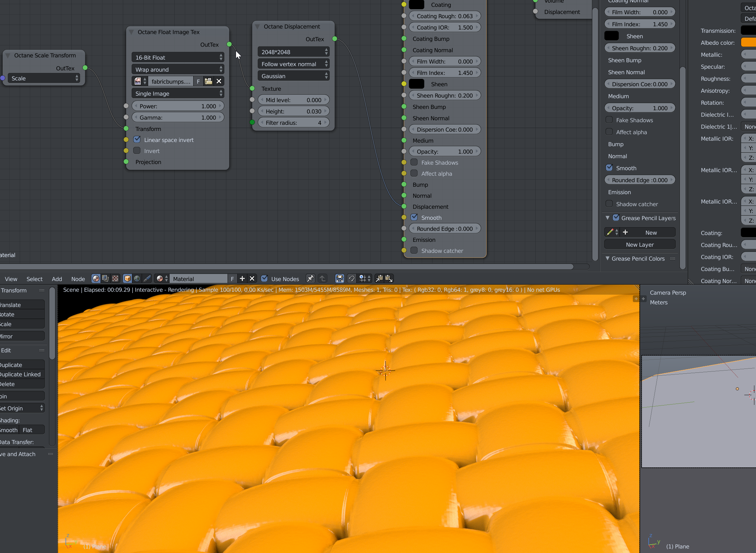The width and height of the screenshot is (756, 553).
Task: Click the pin node tree icon
Action: pyautogui.click(x=310, y=278)
